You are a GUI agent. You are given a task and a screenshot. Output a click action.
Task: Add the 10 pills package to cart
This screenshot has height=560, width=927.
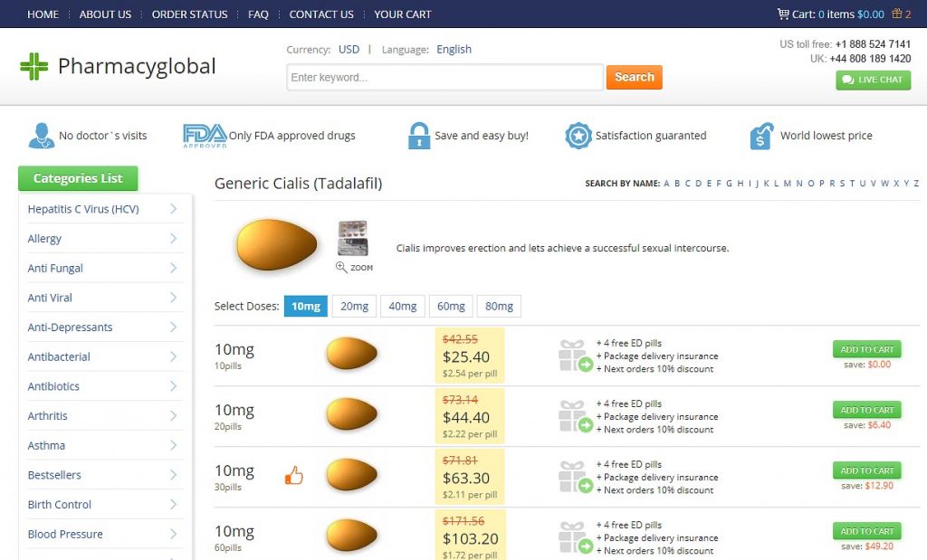click(x=866, y=349)
